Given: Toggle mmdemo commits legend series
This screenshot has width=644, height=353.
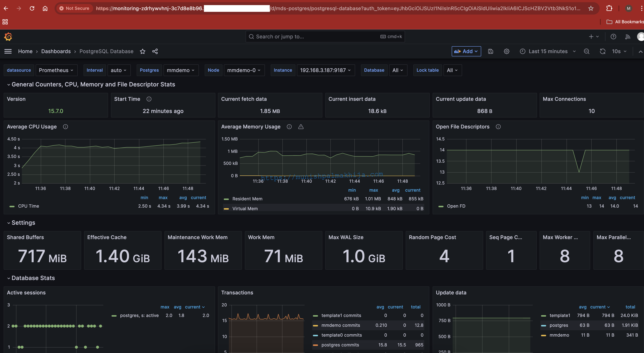Looking at the screenshot, I should [x=341, y=325].
